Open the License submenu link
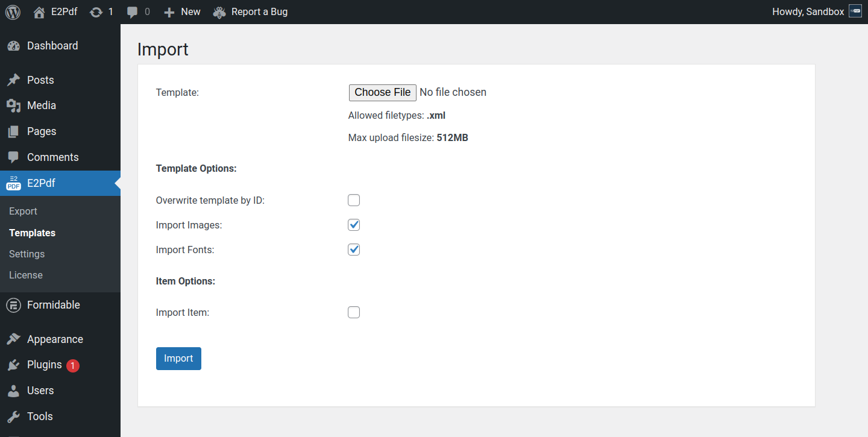 [26, 275]
